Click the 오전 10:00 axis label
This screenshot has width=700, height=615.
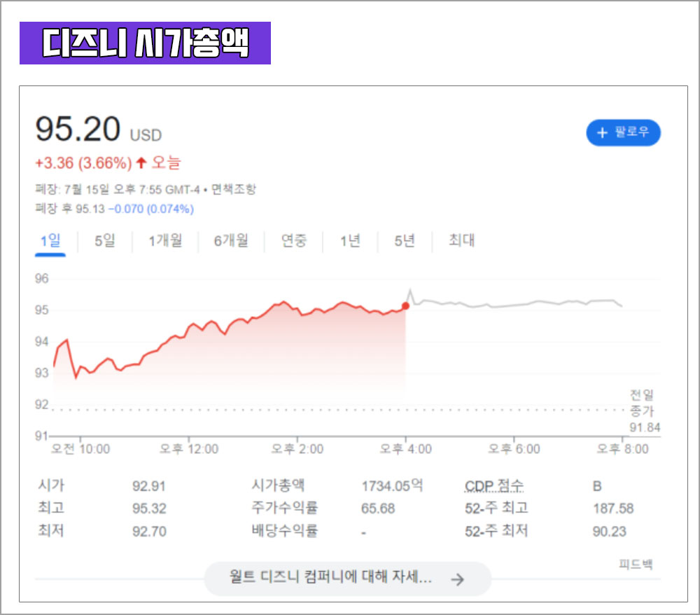coord(80,449)
